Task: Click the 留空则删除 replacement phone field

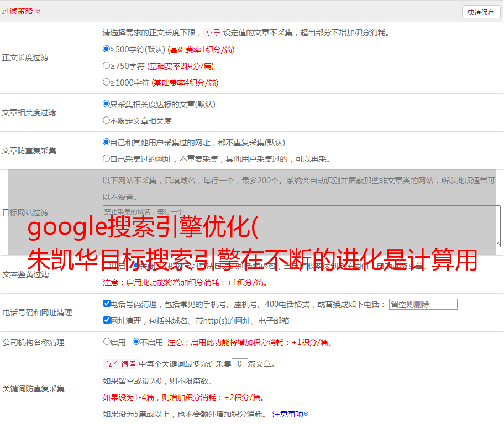Action: point(423,304)
